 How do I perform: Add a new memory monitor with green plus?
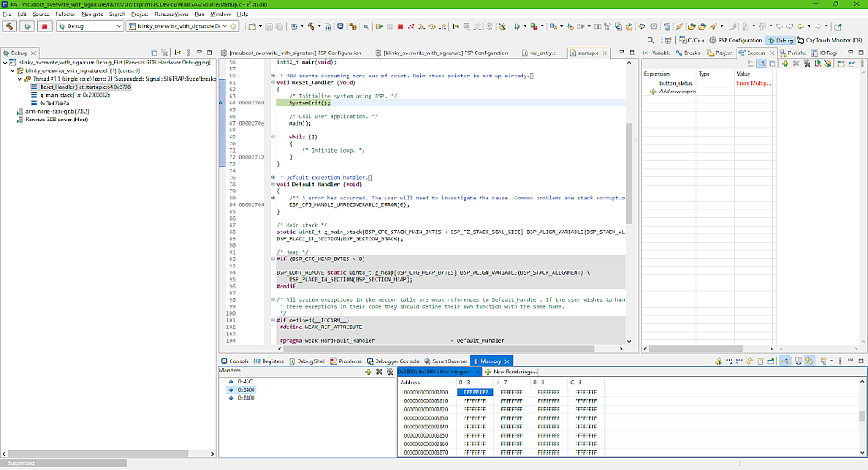[367, 372]
